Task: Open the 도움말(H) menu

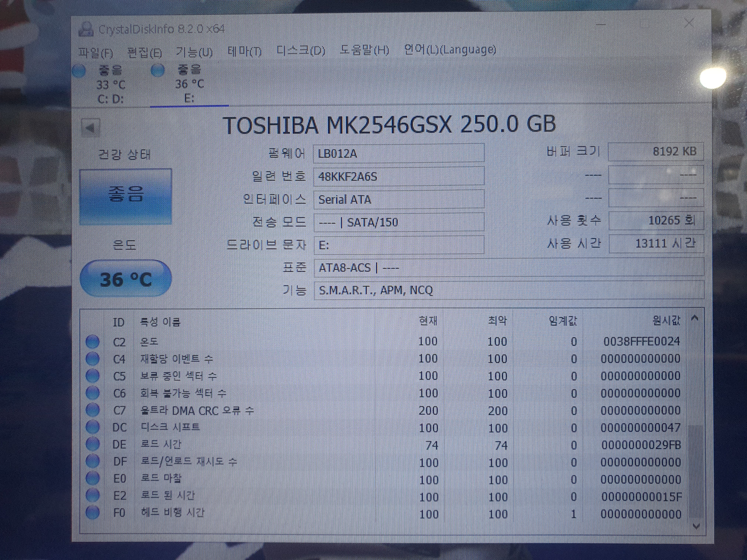Action: tap(364, 50)
